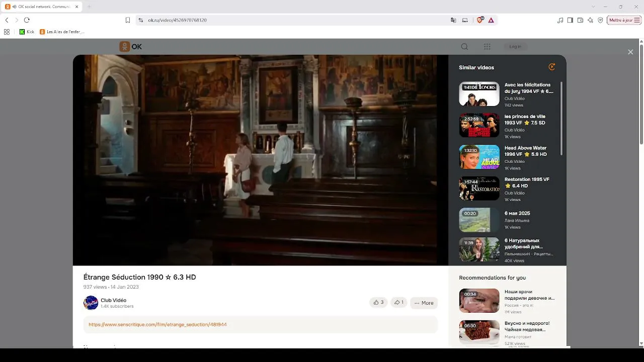
Task: Click the cast/screen icon in address bar
Action: click(465, 20)
